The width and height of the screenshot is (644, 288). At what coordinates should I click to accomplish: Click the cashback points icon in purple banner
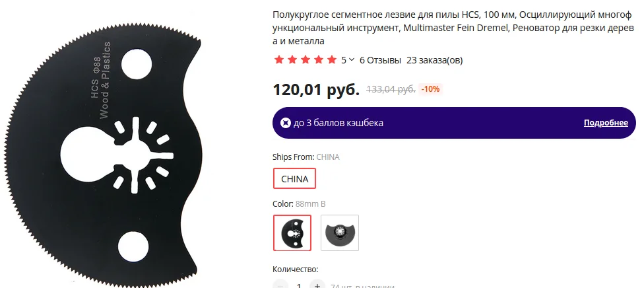coord(286,123)
